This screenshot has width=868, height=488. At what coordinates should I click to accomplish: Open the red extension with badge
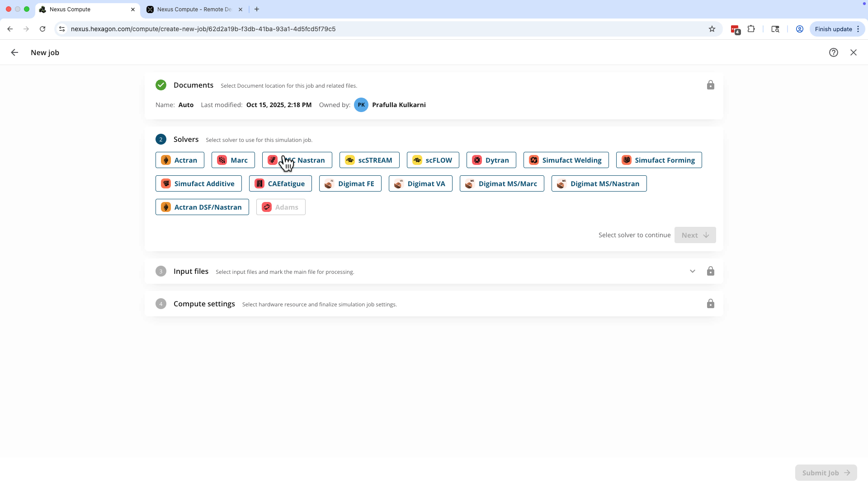[x=735, y=29]
